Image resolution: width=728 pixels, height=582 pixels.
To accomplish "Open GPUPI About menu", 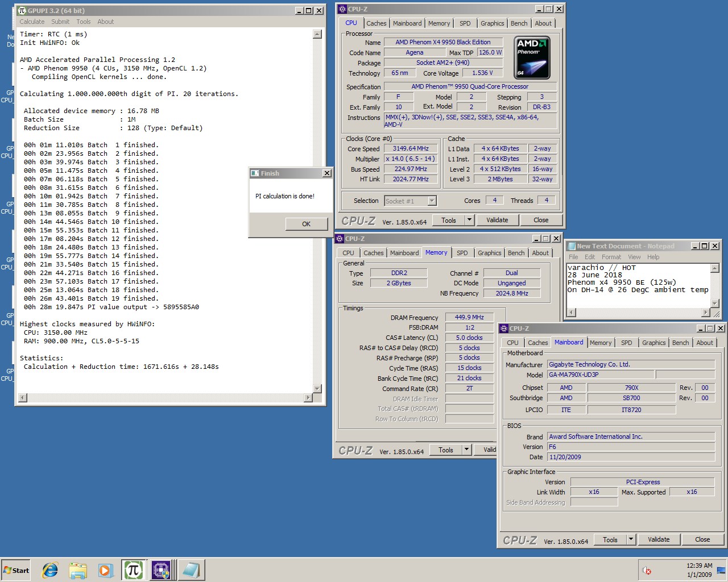I will pos(106,22).
